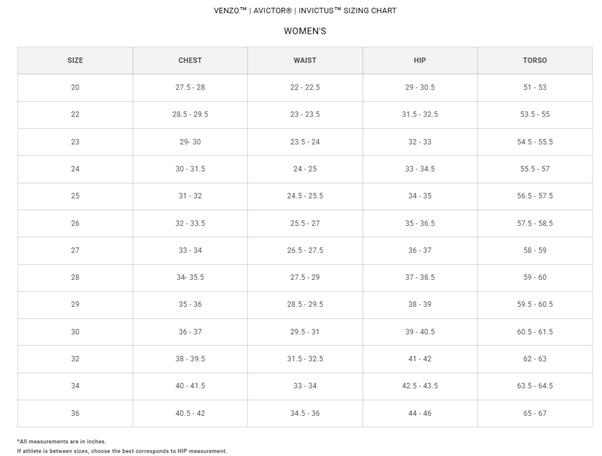The height and width of the screenshot is (456, 602).
Task: Click the SIZE column header
Action: pyautogui.click(x=75, y=60)
